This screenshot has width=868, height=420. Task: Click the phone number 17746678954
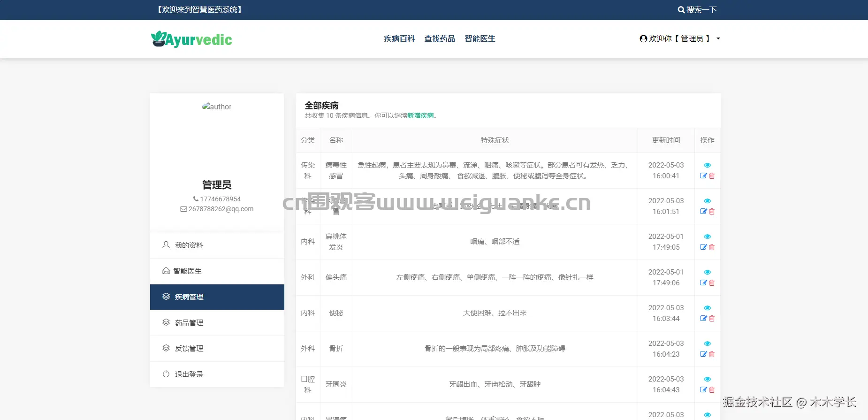(220, 199)
